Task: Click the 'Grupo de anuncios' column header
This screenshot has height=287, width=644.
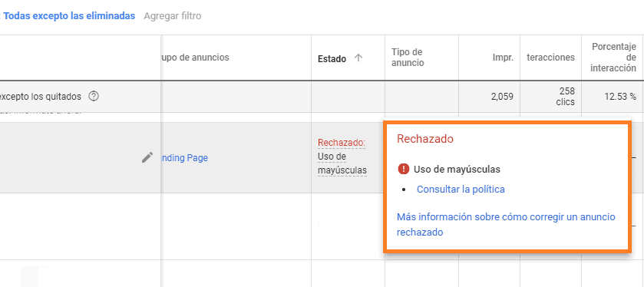Action: tap(196, 58)
